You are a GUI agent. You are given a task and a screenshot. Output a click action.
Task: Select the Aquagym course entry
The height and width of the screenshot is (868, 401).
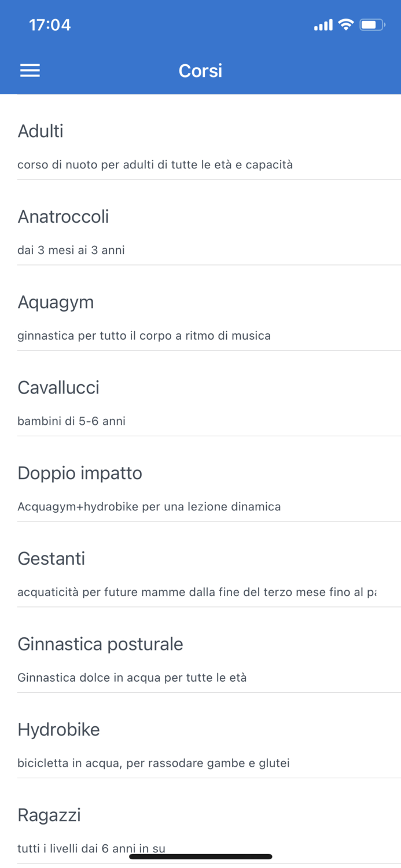[56, 302]
